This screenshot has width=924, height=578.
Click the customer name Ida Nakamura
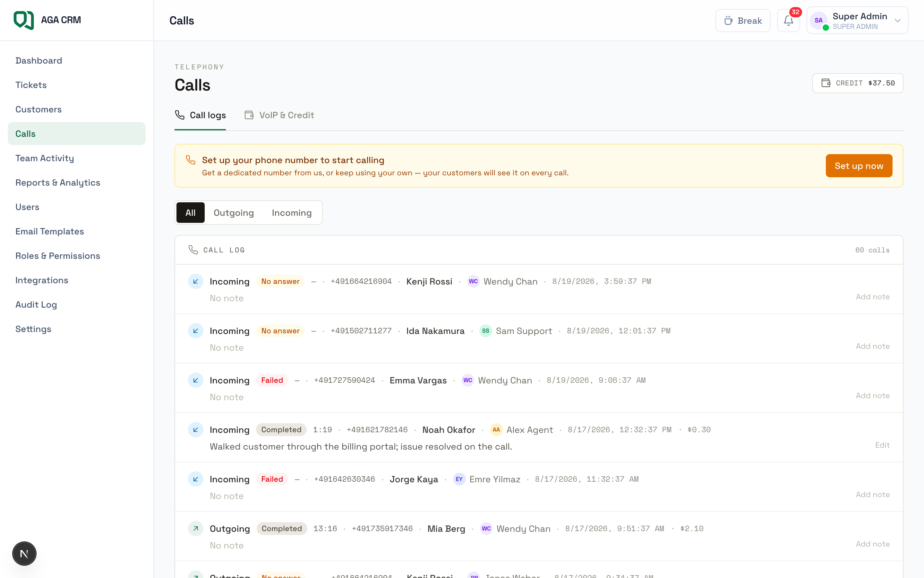(x=435, y=331)
